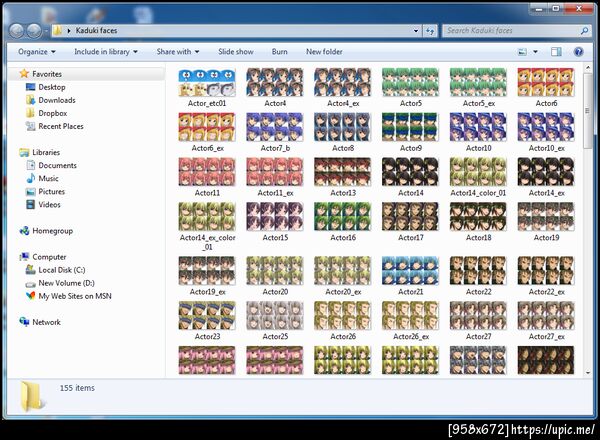Select the Actor21 thumbnail

(x=410, y=271)
